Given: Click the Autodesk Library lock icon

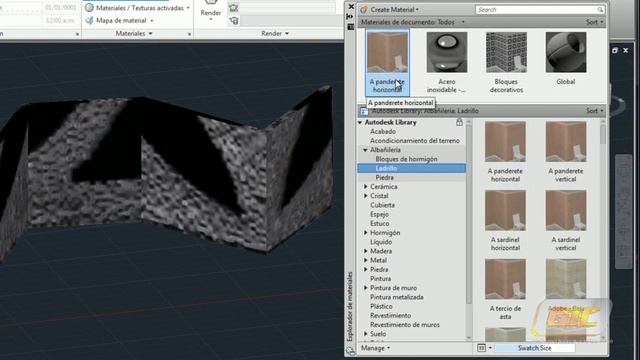Looking at the screenshot, I should (459, 122).
